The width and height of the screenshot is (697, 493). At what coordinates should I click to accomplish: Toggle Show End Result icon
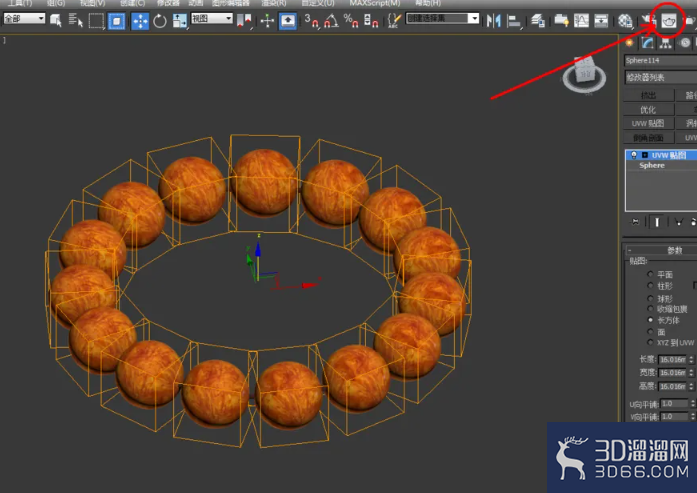coord(657,222)
